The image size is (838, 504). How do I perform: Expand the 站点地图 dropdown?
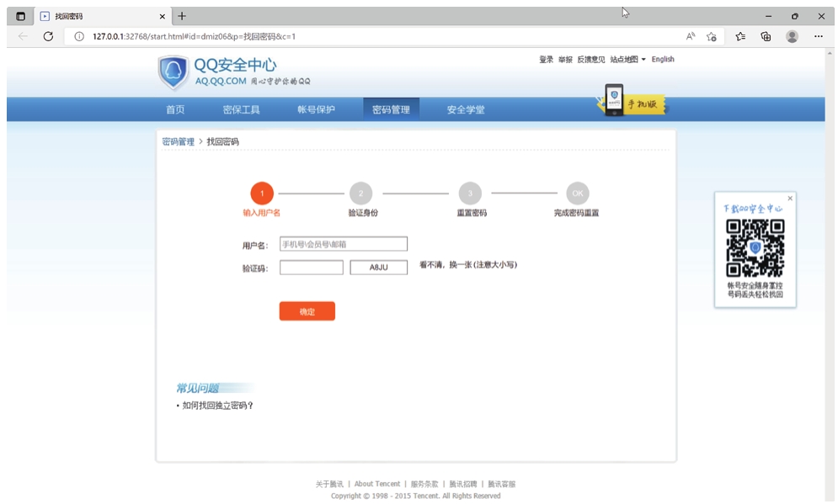627,60
